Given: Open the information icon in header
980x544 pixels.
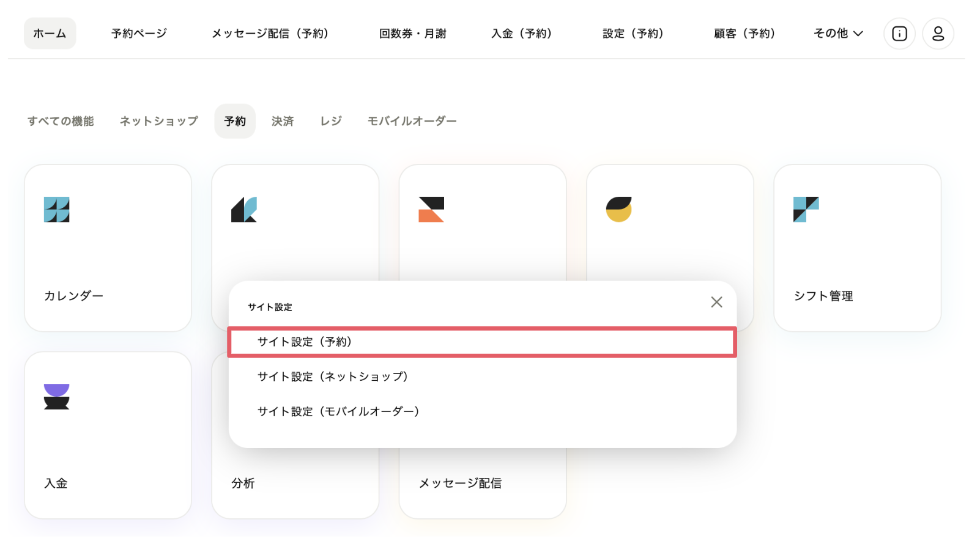Looking at the screenshot, I should coord(899,34).
